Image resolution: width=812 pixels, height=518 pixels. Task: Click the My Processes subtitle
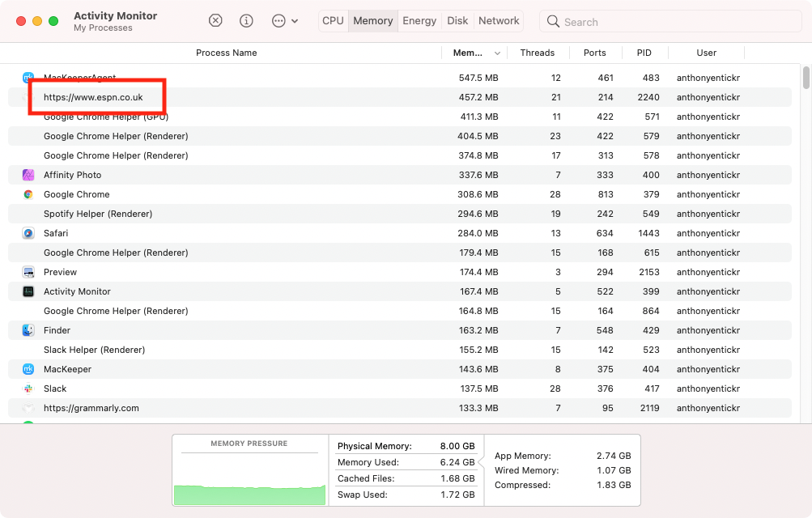(103, 28)
